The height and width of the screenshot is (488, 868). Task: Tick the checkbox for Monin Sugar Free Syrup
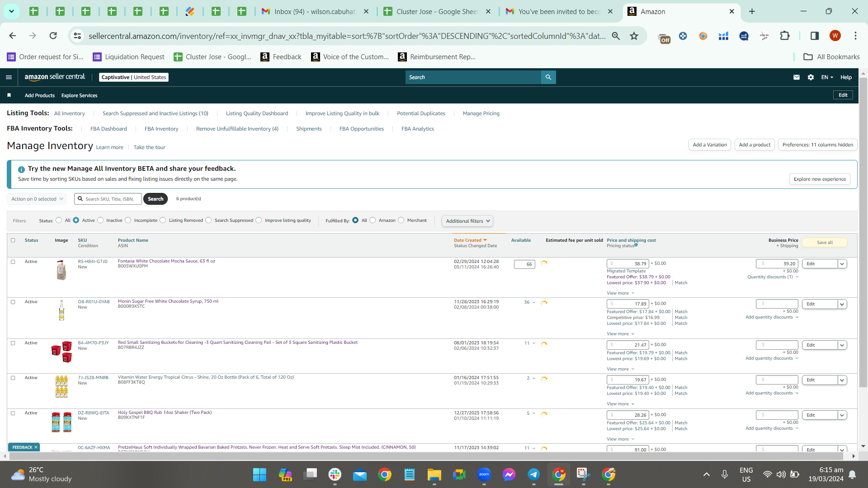(13, 302)
